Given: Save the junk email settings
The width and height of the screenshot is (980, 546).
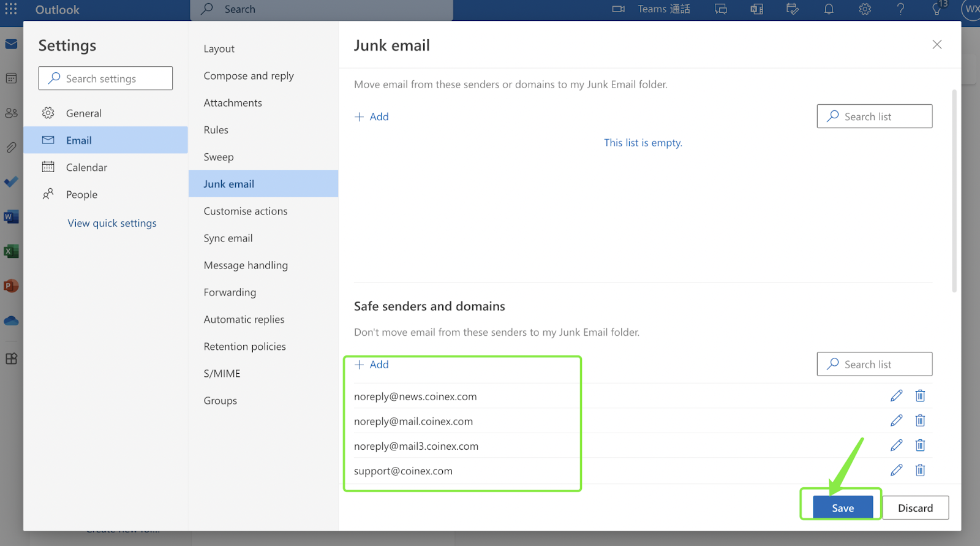Looking at the screenshot, I should 843,507.
